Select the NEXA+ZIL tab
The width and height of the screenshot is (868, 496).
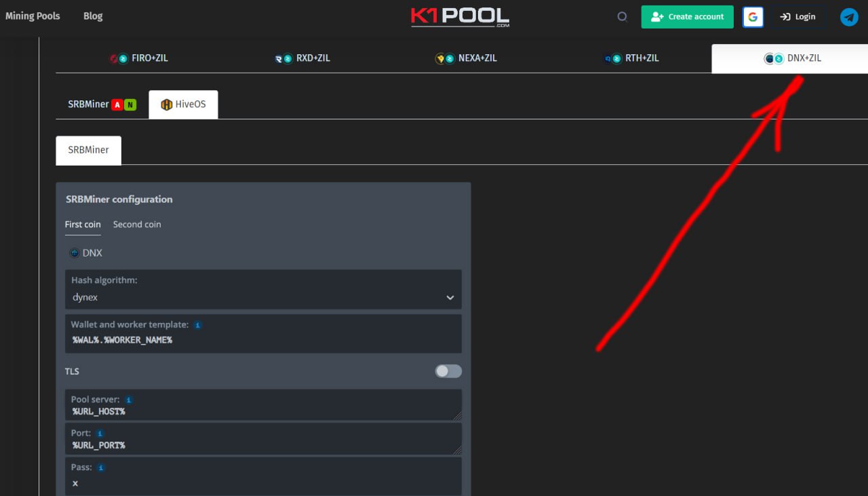click(x=467, y=58)
